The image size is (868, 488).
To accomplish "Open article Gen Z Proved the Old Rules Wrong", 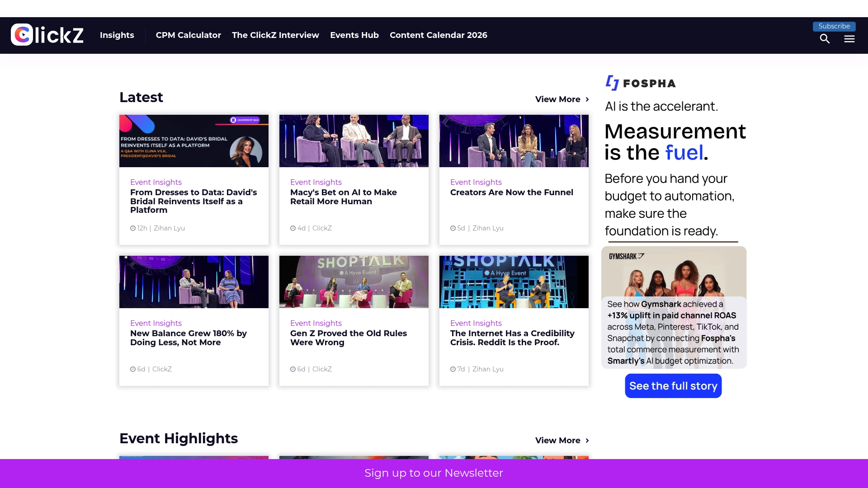I will click(349, 338).
